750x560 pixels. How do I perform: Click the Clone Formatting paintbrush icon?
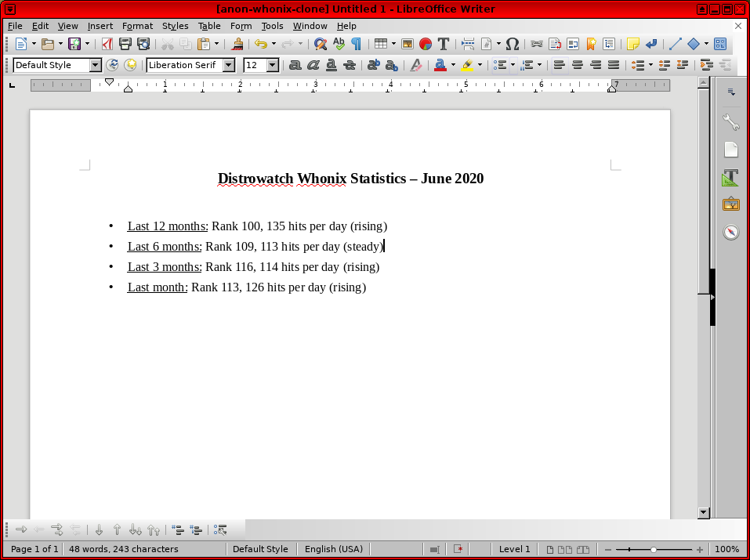tap(237, 44)
